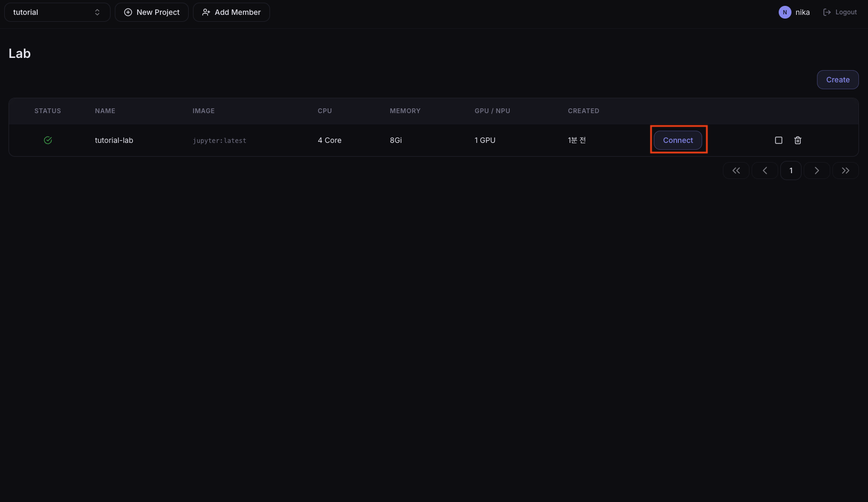868x502 pixels.
Task: Click the Add Member button
Action: coord(231,12)
